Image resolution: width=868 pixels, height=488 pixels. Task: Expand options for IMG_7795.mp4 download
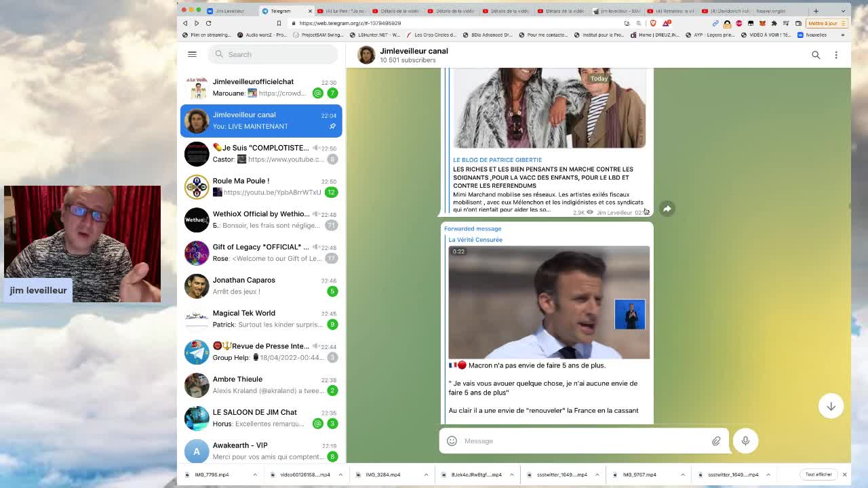tap(255, 474)
